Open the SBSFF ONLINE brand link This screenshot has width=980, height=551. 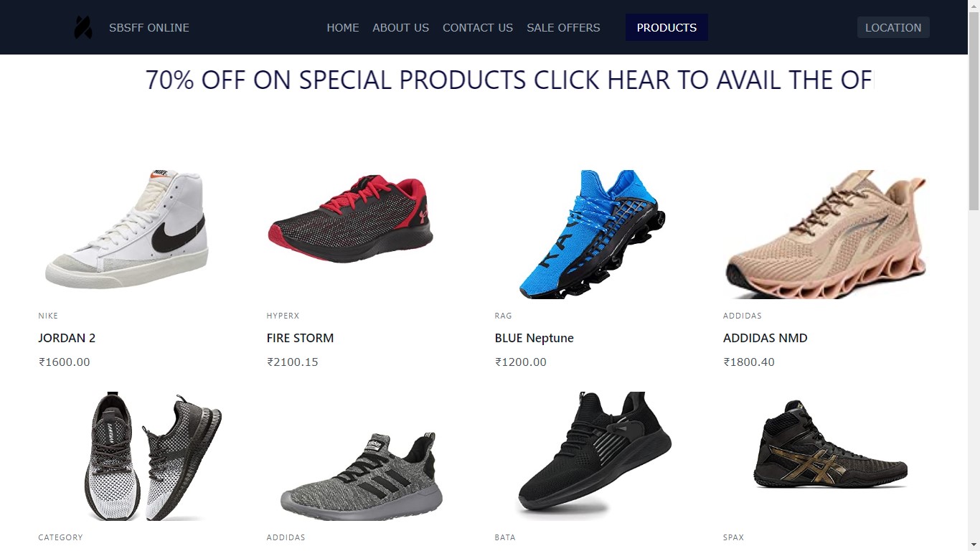click(149, 27)
